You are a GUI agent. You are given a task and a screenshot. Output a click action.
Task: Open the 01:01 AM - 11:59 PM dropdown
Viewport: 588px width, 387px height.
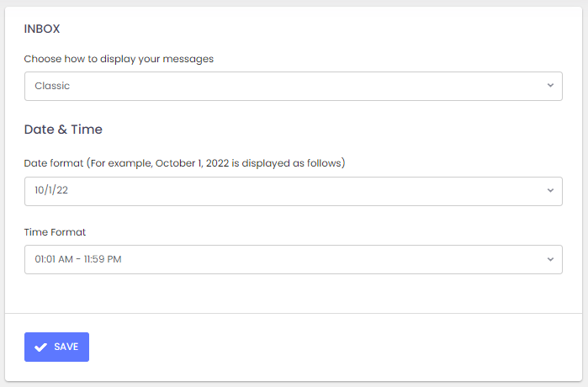coord(293,259)
